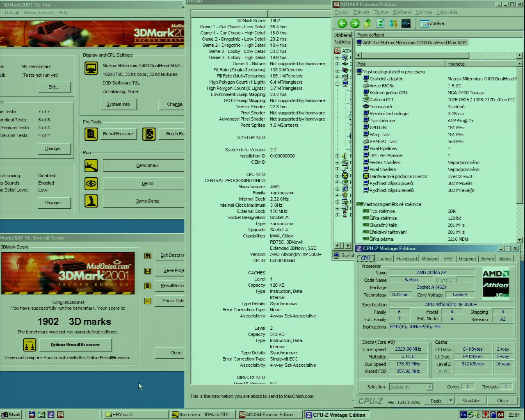Click the 3DMark Benchmark run icon
This screenshot has height=420, width=525.
[91, 165]
